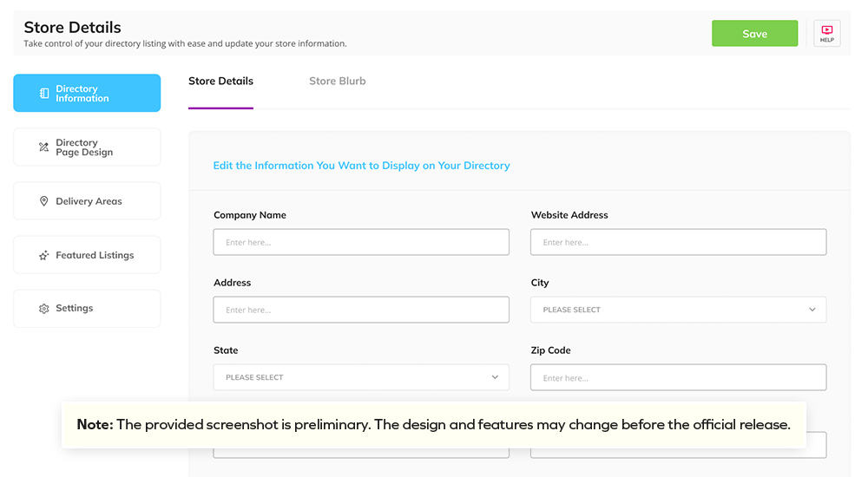This screenshot has width=868, height=477.
Task: Click the State dropdown chevron arrow
Action: point(495,377)
